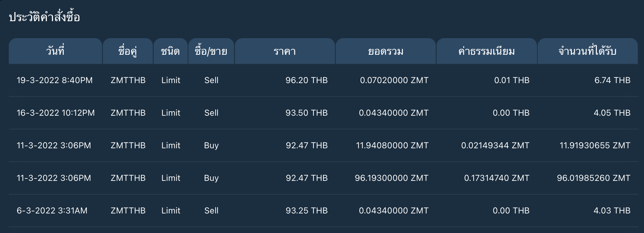Click the 4.03 THB received amount
This screenshot has height=233, width=644.
click(612, 211)
